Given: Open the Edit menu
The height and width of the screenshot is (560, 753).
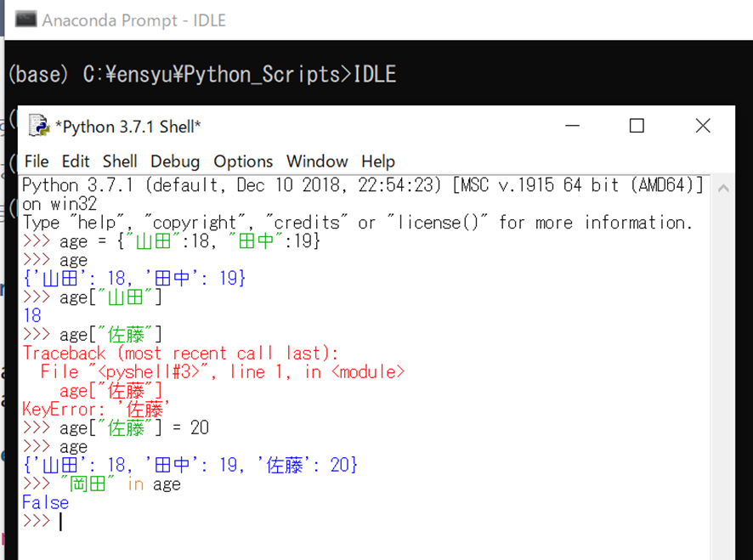Looking at the screenshot, I should point(76,161).
